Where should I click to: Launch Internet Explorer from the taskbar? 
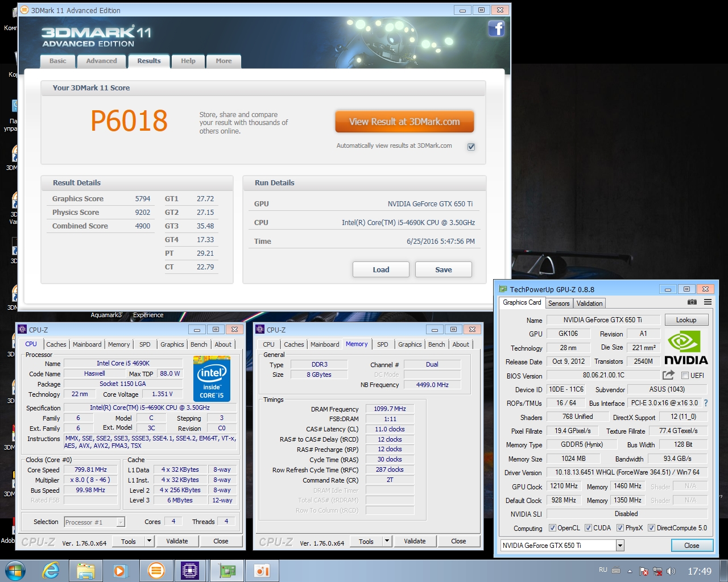click(51, 571)
